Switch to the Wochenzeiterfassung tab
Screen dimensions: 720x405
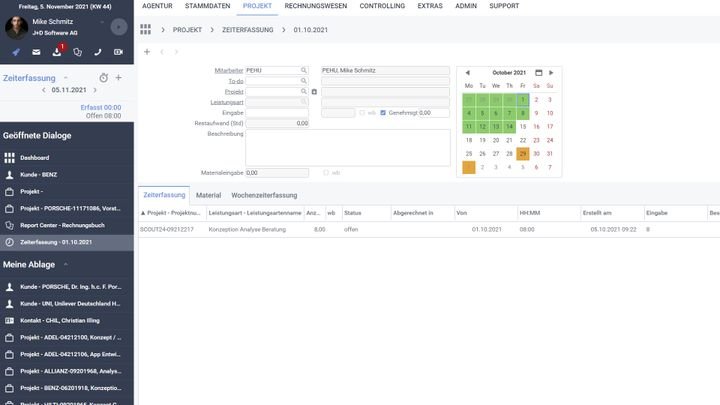[264, 195]
